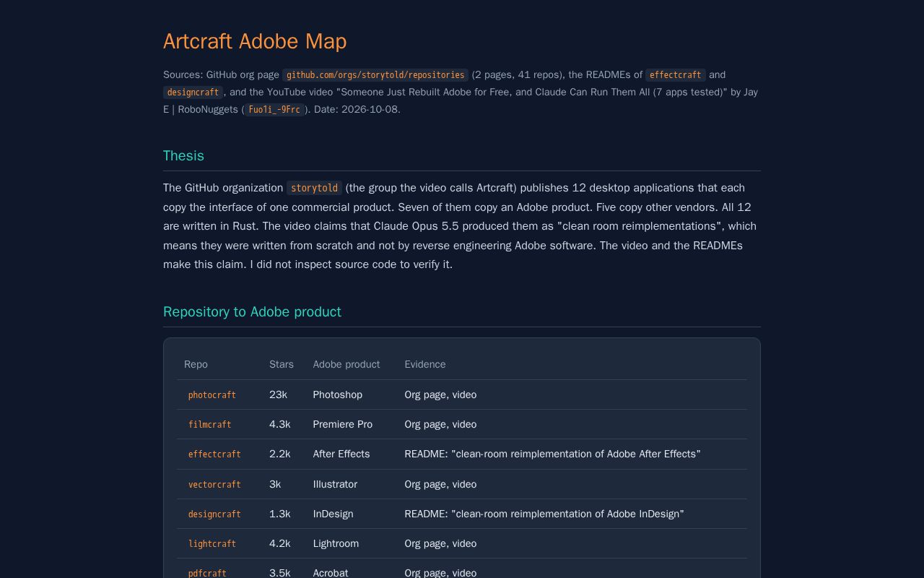924x578 pixels.
Task: Select the designcraft repo name in table
Action: 214,514
